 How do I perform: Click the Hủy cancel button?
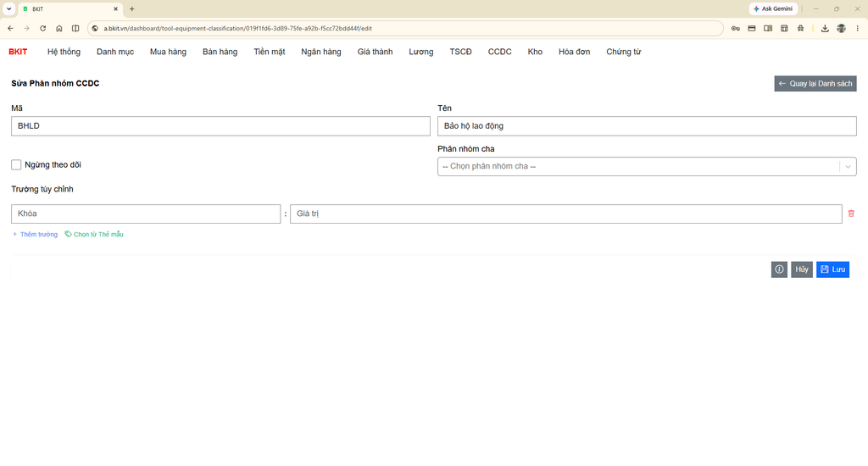(x=802, y=269)
